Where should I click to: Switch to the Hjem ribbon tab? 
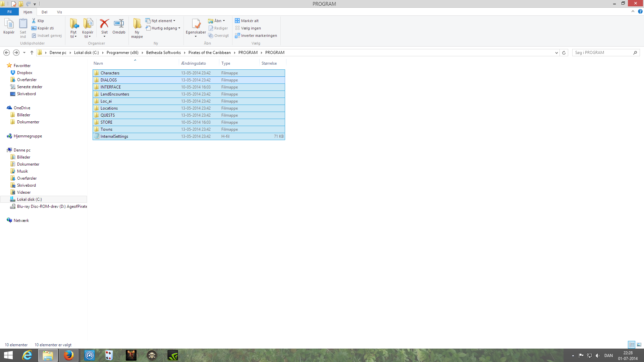28,12
